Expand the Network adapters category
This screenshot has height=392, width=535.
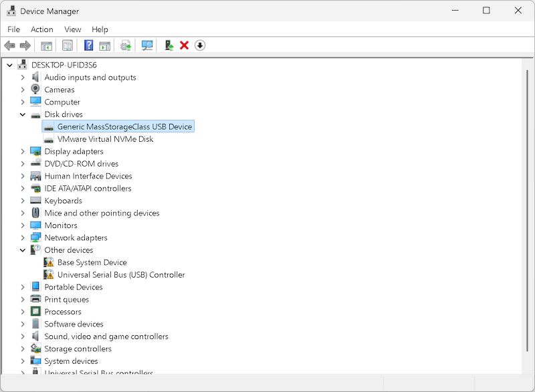[x=23, y=237]
